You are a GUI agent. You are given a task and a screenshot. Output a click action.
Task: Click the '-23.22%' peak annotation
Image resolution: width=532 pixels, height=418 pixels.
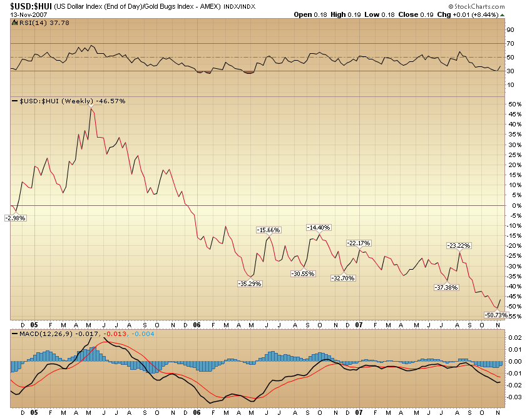tap(459, 246)
